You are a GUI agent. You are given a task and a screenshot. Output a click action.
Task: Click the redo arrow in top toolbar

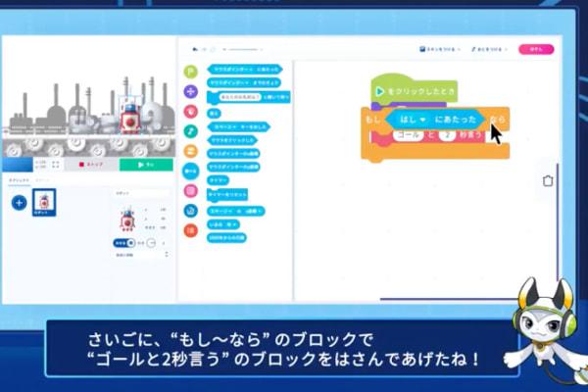tap(204, 49)
